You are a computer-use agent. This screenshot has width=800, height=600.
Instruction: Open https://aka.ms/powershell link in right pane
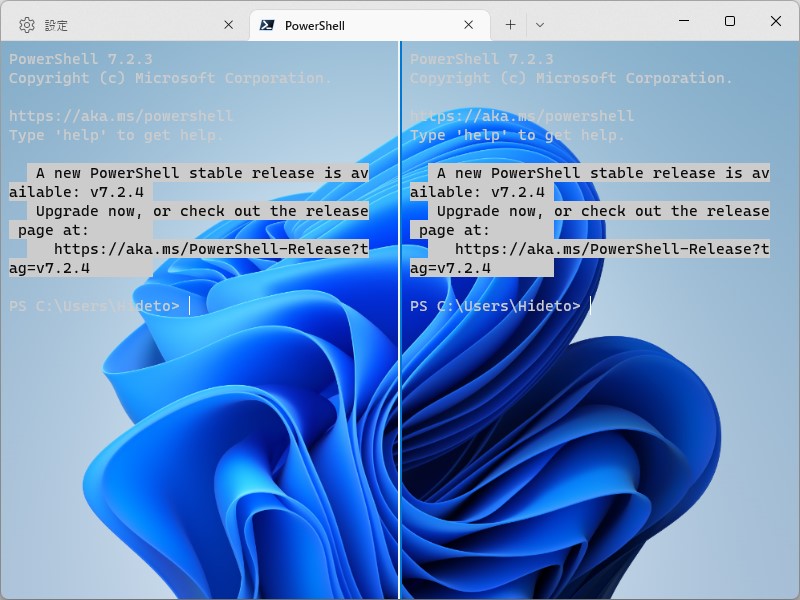(x=522, y=116)
